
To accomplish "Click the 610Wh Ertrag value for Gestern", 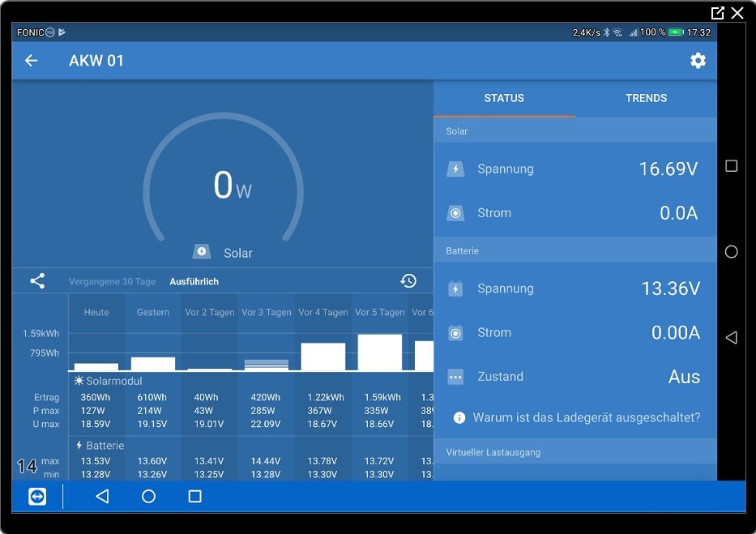I will pos(152,398).
